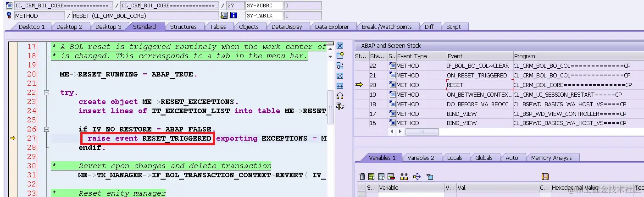
Task: Click the yellow arrow marker on stack level 20
Action: click(359, 84)
